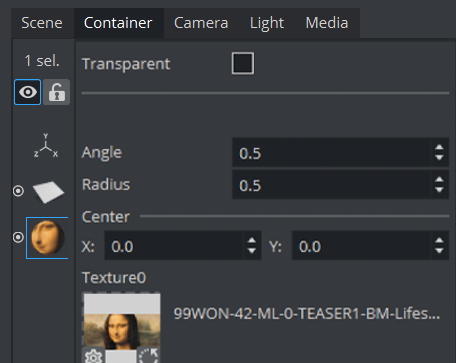Toggle the container lock icon
The image size is (456, 363).
57,92
